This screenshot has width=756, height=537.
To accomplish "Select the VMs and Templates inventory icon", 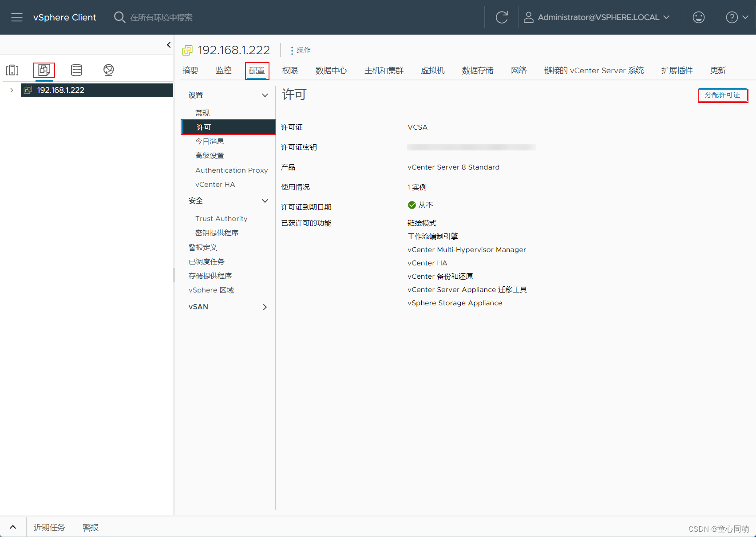I will click(x=44, y=70).
